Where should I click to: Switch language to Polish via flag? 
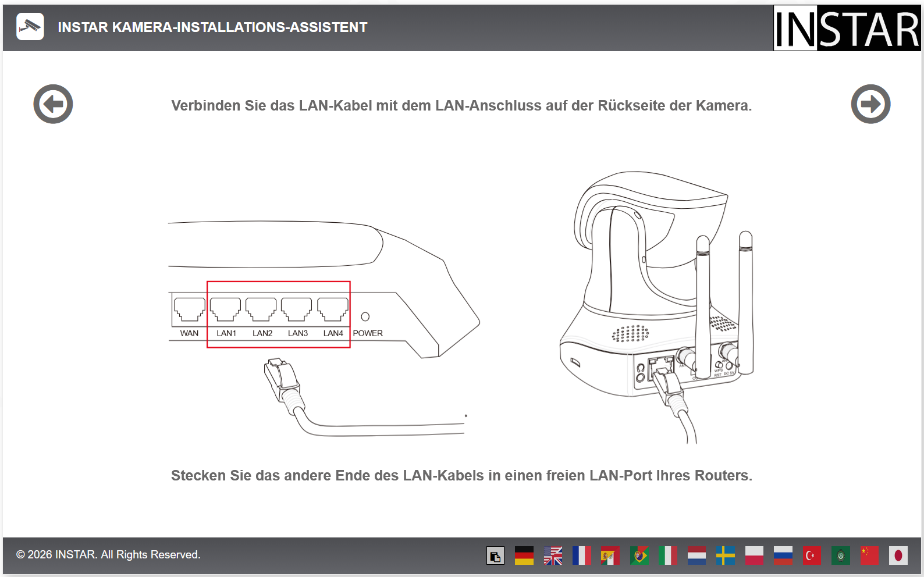click(754, 556)
